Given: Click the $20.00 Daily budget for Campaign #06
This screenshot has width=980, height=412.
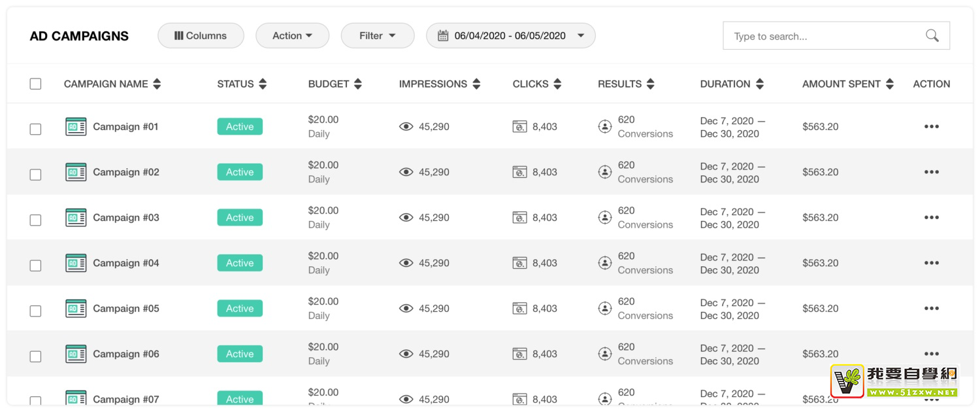Looking at the screenshot, I should click(x=323, y=354).
